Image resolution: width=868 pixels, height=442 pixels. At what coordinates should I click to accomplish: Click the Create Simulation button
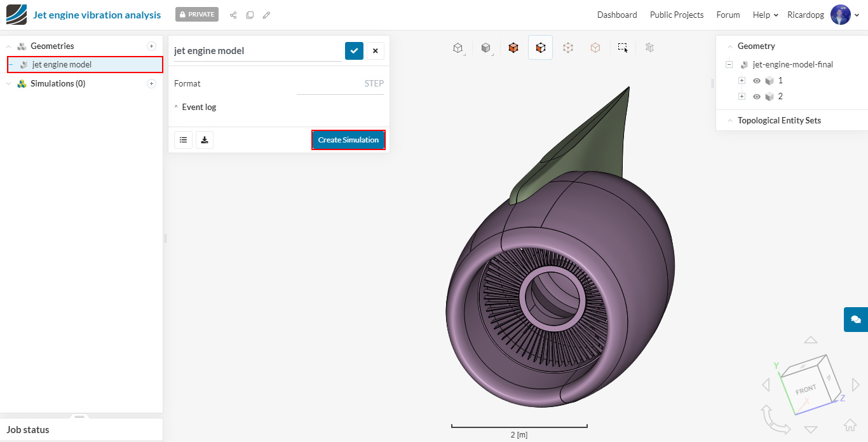click(x=348, y=140)
